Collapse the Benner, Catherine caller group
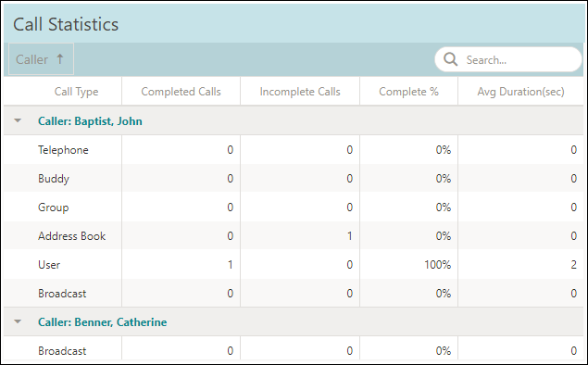Screen dimensions: 588x365 [x=18, y=321]
